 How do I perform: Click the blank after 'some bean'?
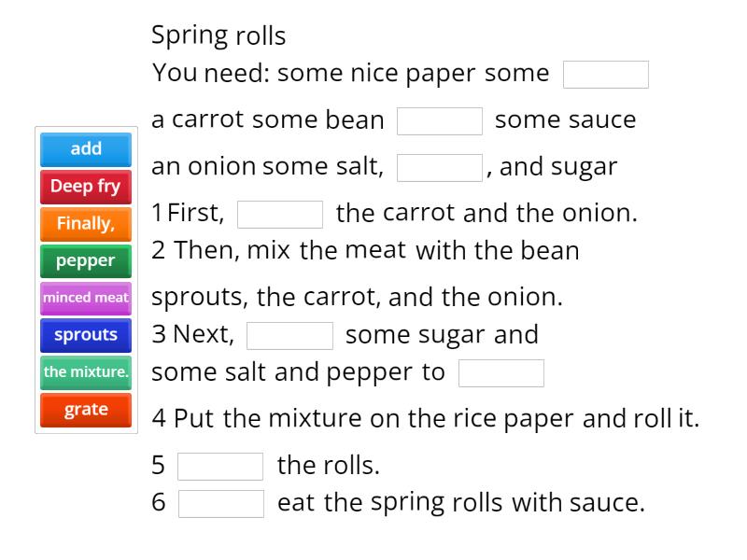coord(440,119)
